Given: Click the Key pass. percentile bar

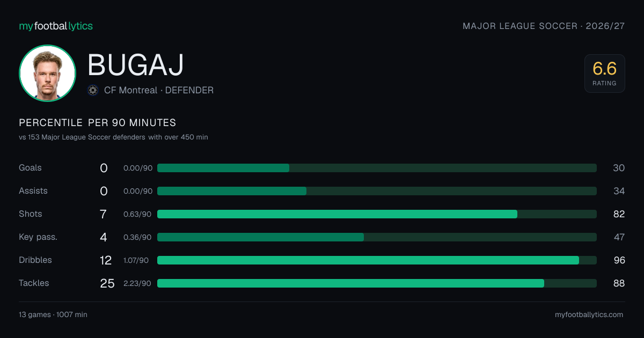Looking at the screenshot, I should pos(377,237).
